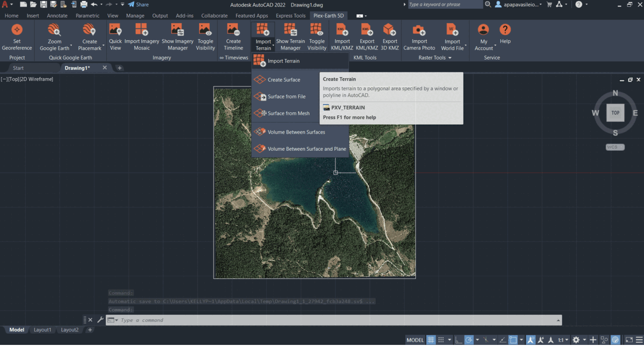Click the TOP face of the ViewCube
The height and width of the screenshot is (346, 644).
(615, 113)
